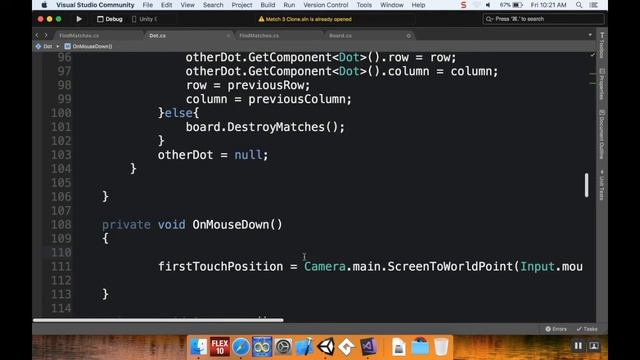Click line number 108 in the gutter
The height and width of the screenshot is (360, 640).
[61, 224]
